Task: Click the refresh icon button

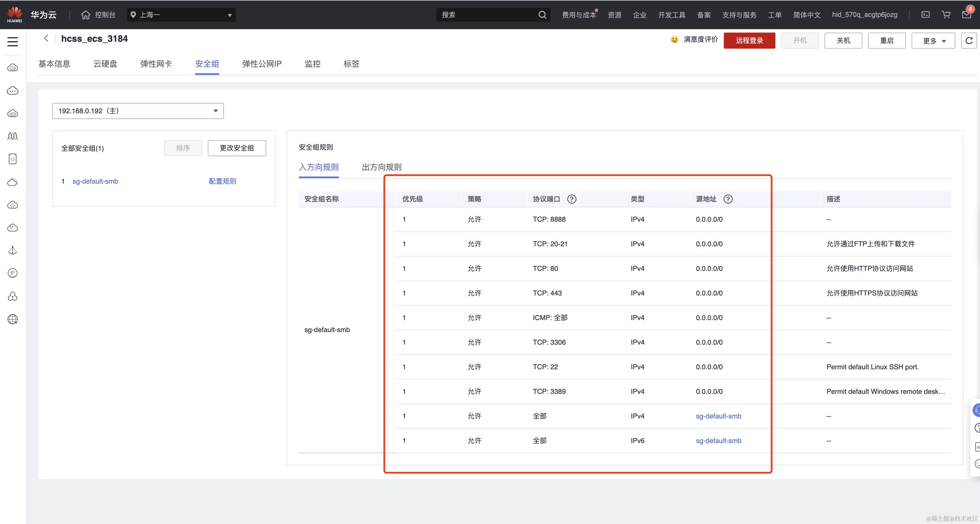Action: point(969,40)
